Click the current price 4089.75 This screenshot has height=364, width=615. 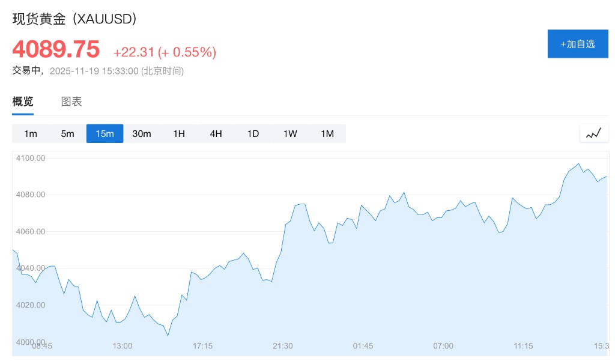pyautogui.click(x=56, y=49)
